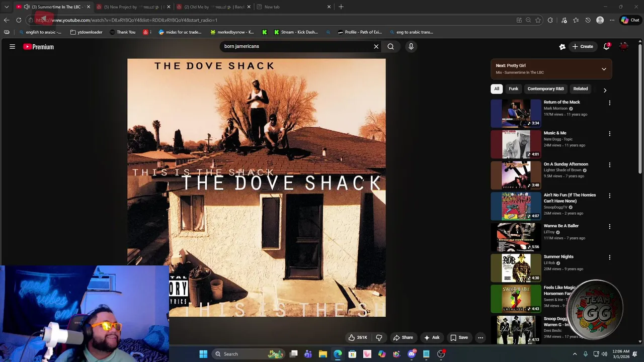Click the Ask button under the video
The width and height of the screenshot is (644, 362).
(432, 337)
